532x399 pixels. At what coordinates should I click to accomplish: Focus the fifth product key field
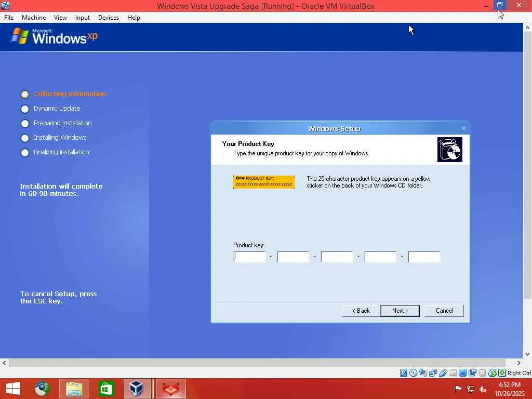coord(424,257)
